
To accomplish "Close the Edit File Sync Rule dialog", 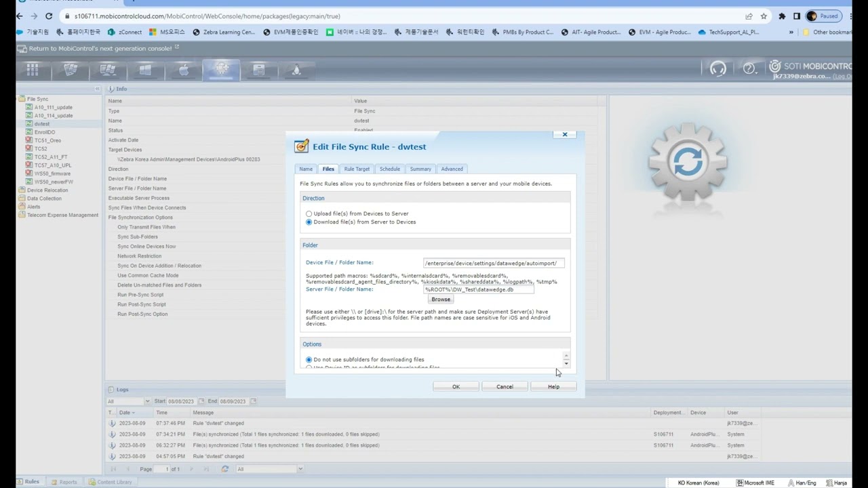I will pos(564,134).
